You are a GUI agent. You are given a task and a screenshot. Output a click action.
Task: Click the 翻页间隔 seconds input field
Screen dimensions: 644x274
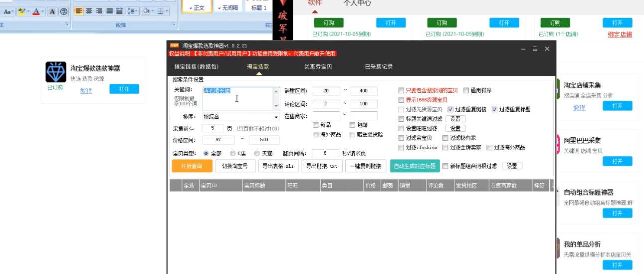point(325,154)
